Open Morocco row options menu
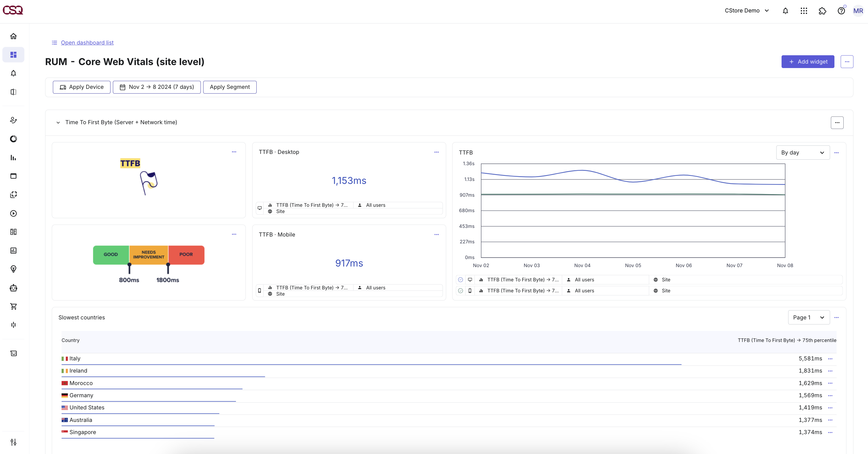Viewport: 868px width, 454px height. (830, 383)
